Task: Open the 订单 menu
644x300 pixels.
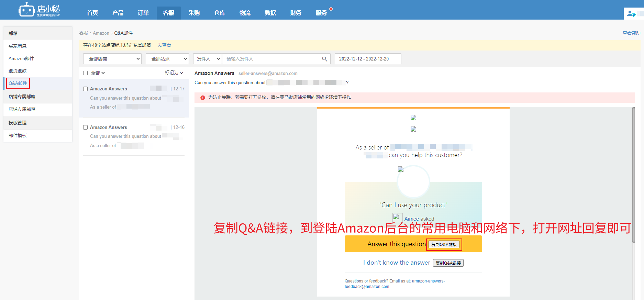Action: tap(143, 13)
